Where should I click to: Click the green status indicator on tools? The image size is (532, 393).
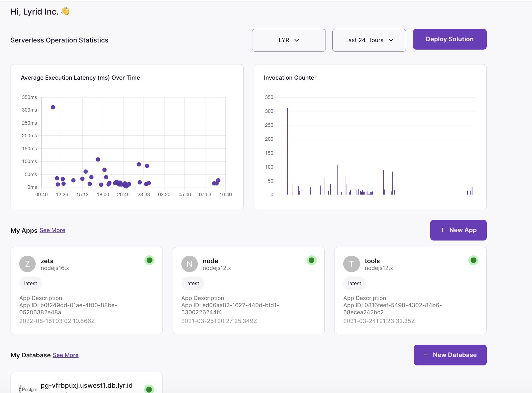coord(473,260)
